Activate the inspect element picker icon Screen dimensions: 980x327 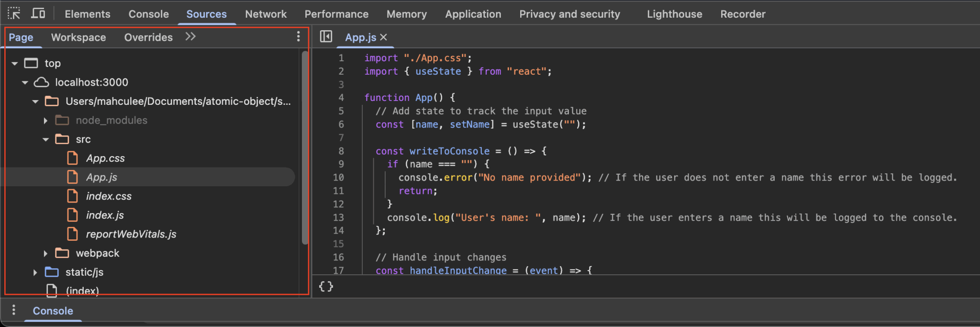tap(14, 13)
